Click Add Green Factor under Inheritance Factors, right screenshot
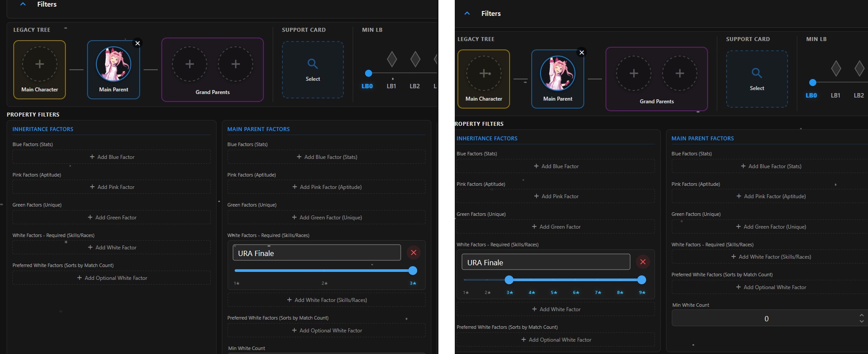868x354 pixels. [x=556, y=227]
